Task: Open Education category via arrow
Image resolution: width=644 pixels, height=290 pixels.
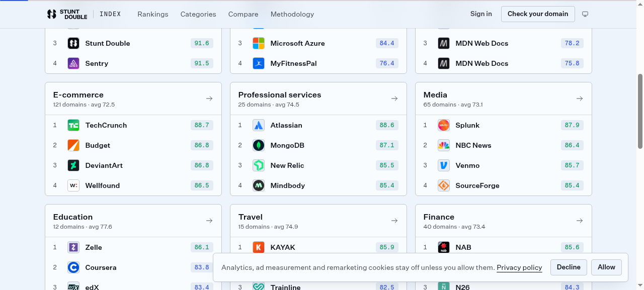Action: (209, 221)
